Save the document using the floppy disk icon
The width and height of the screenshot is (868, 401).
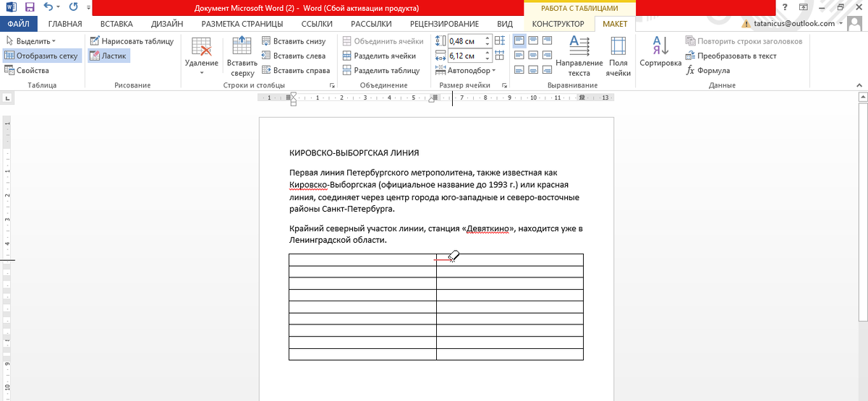(30, 7)
